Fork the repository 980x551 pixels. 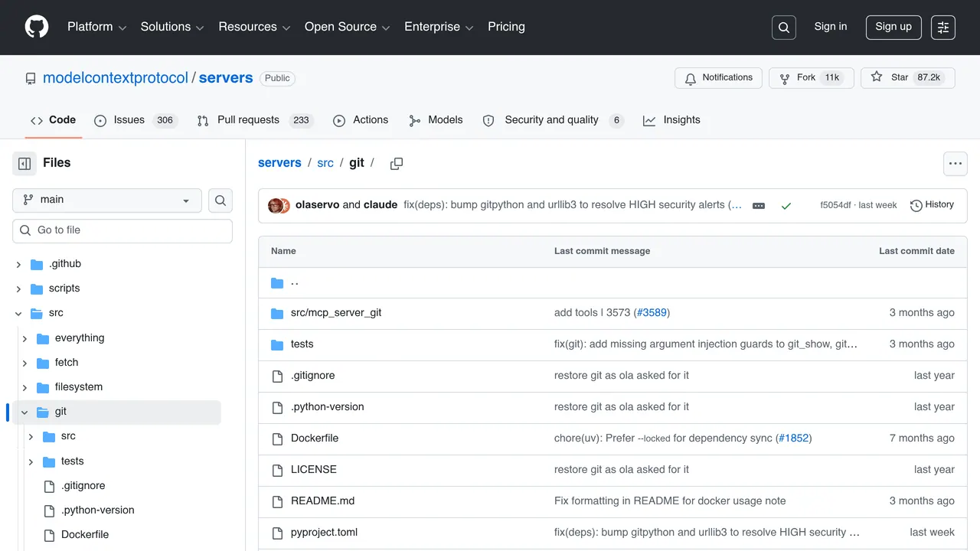(811, 78)
